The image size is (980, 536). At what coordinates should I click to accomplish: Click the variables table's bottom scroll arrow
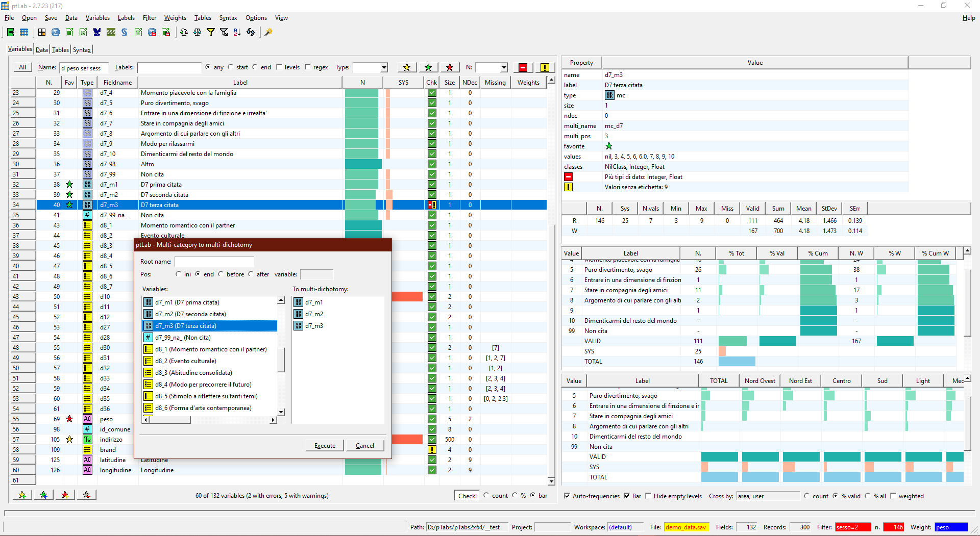551,481
